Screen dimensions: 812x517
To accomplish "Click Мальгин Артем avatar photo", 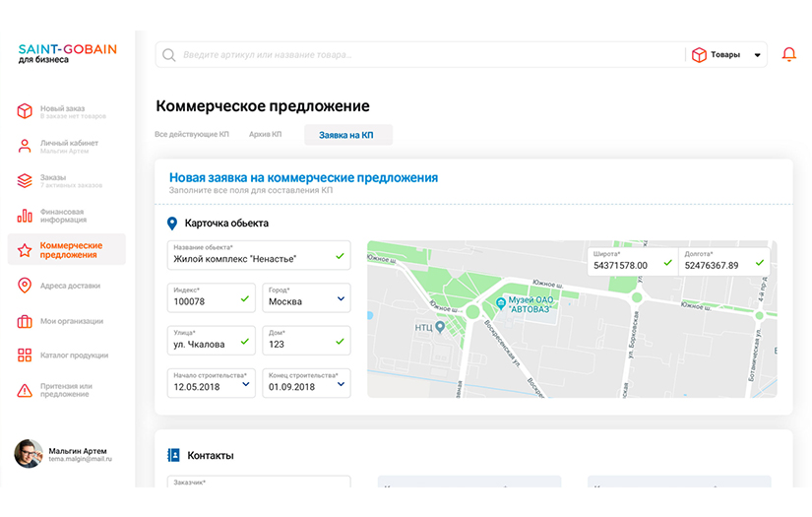I will [x=29, y=454].
